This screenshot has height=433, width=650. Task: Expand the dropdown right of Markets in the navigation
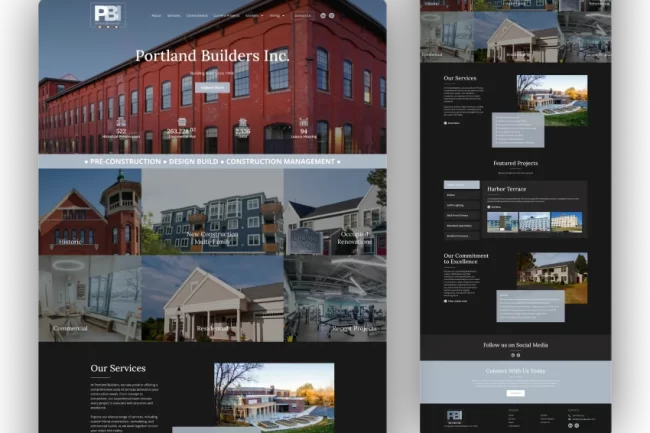point(277,16)
